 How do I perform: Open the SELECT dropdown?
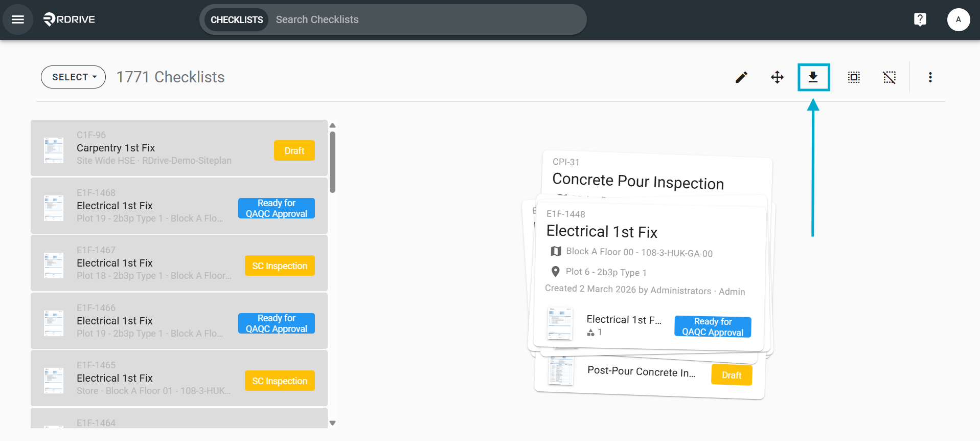[73, 77]
